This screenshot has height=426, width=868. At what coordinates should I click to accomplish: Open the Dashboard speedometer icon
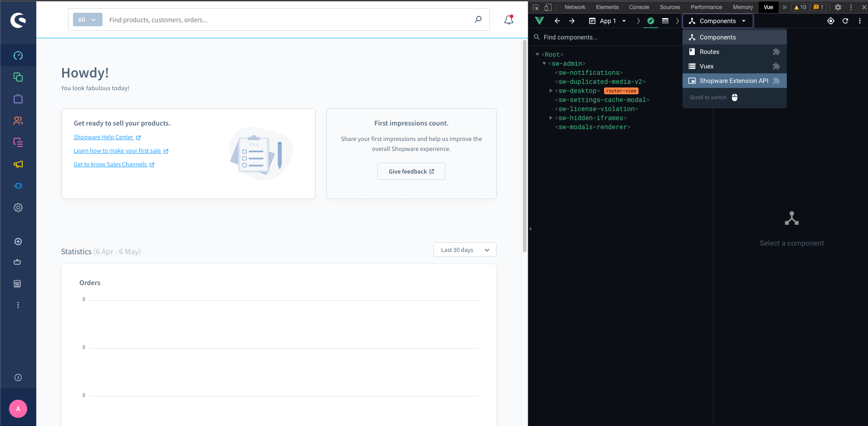[18, 55]
